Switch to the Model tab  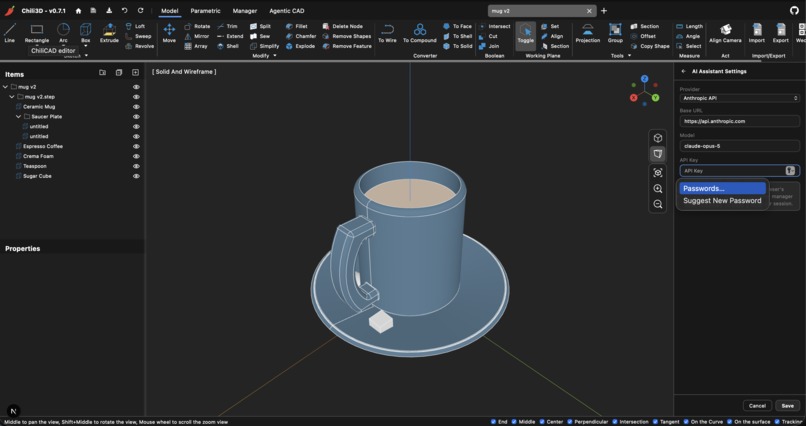pos(170,11)
